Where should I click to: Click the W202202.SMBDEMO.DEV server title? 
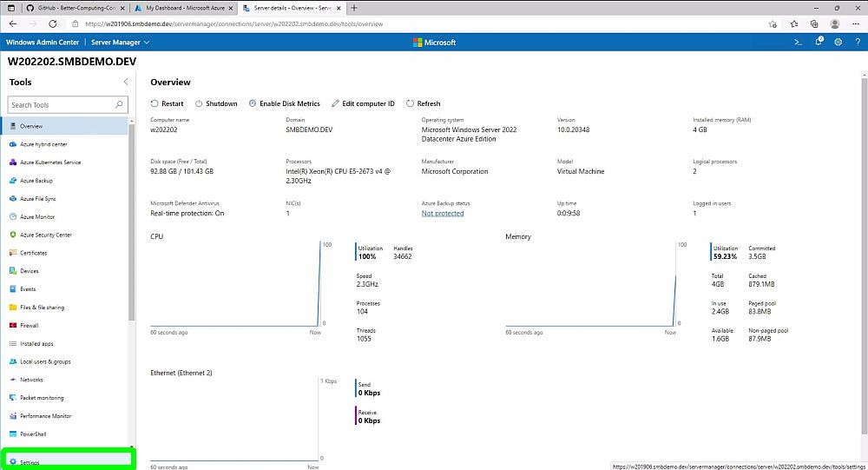(x=72, y=62)
